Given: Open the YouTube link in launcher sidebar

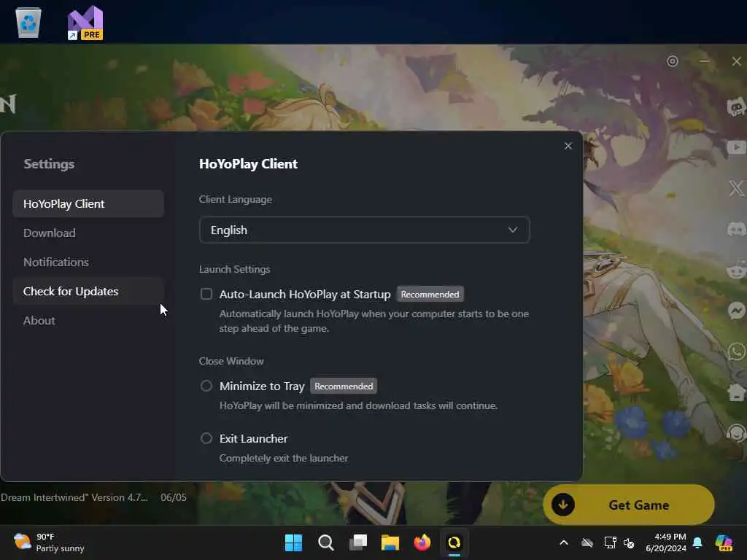Looking at the screenshot, I should coord(737,147).
